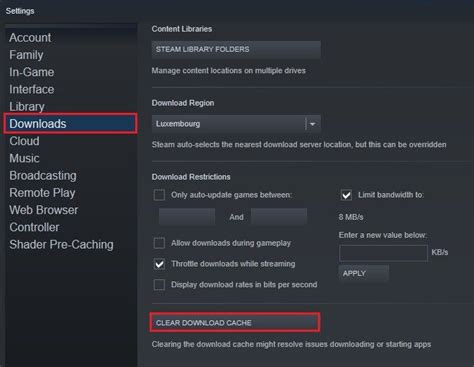Image resolution: width=474 pixels, height=367 pixels.
Task: Open Broadcasting settings
Action: click(x=43, y=176)
